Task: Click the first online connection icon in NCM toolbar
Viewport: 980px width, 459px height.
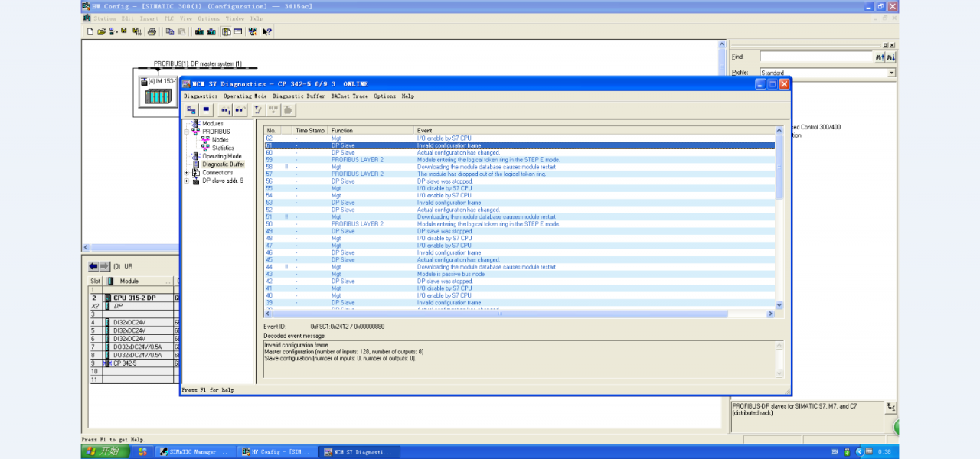Action: coord(191,110)
